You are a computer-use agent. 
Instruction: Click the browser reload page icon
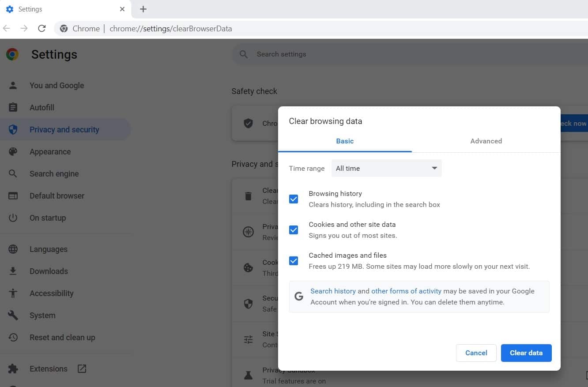click(x=42, y=29)
